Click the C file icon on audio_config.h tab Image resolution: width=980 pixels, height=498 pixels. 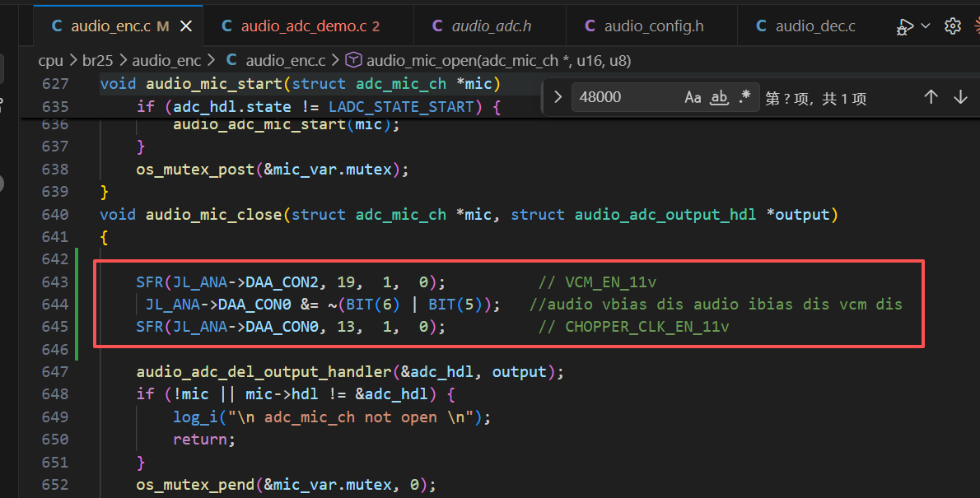pyautogui.click(x=590, y=26)
